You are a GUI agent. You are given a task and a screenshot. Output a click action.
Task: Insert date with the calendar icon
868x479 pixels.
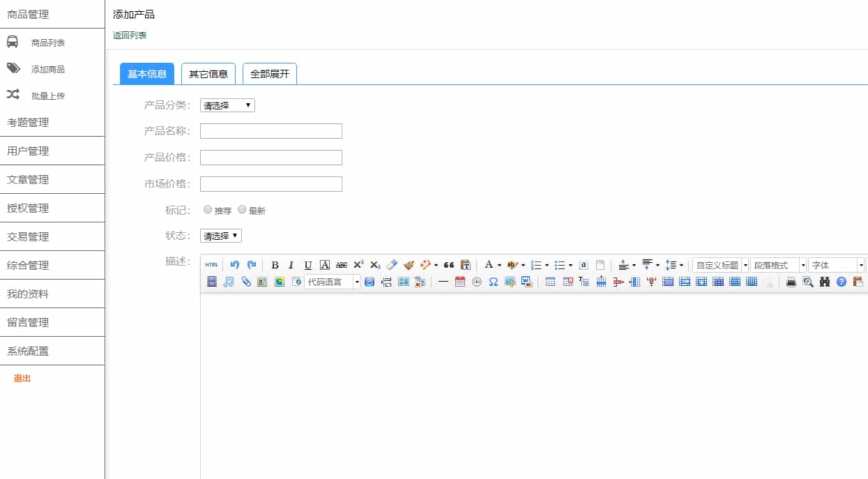(x=460, y=282)
